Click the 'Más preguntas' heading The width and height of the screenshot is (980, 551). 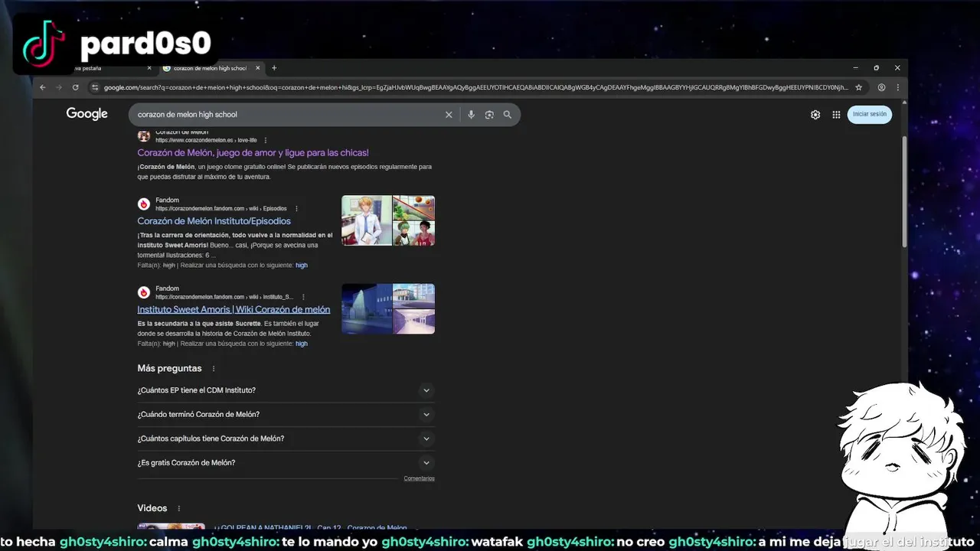tap(169, 369)
